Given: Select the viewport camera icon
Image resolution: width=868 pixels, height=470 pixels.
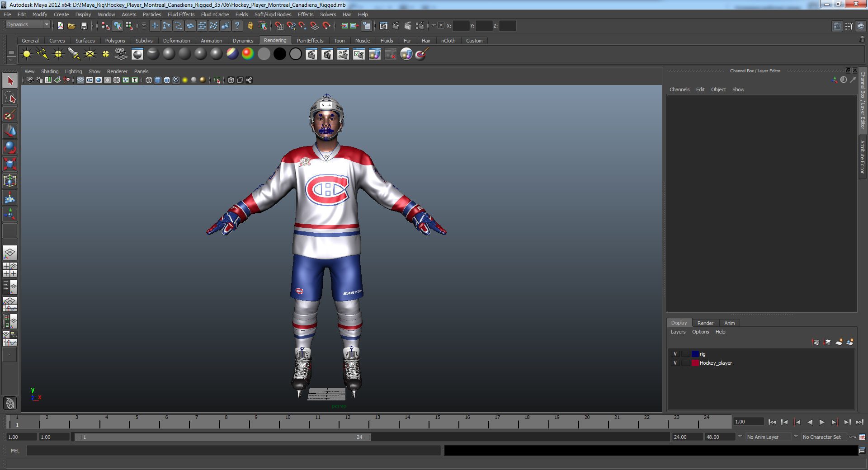Looking at the screenshot, I should pos(30,80).
